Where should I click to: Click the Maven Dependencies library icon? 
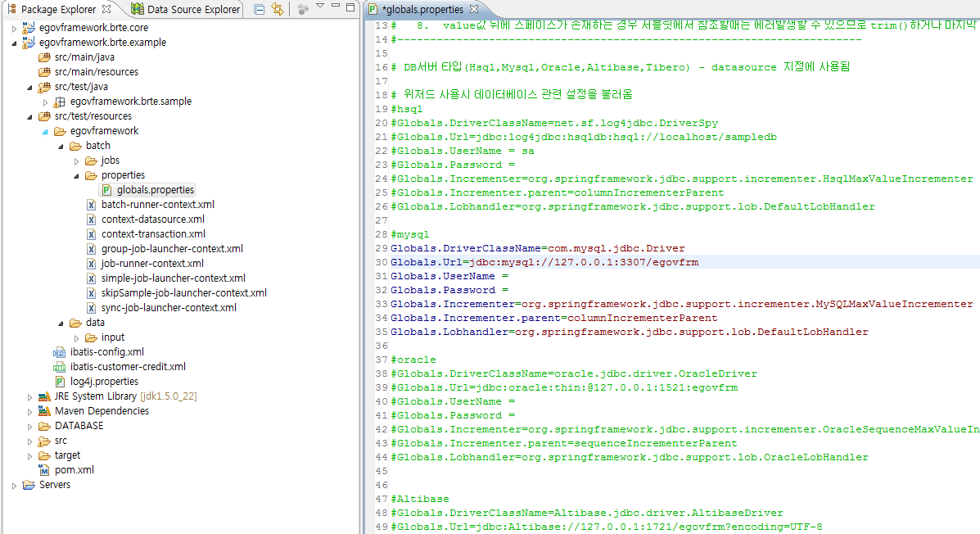click(44, 411)
